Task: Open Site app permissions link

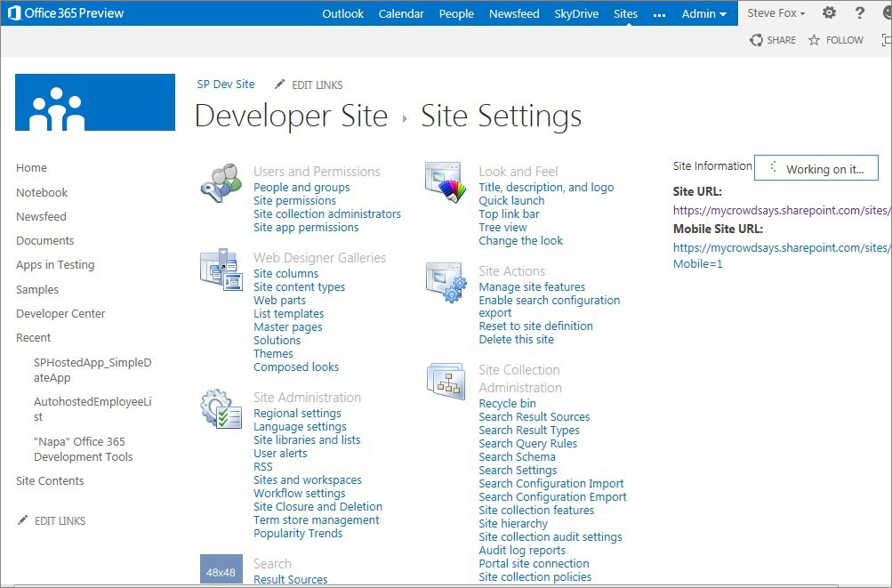Action: click(306, 227)
